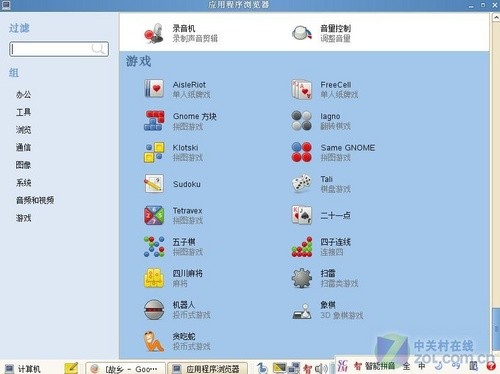500x374 pixels.
Task: Click the 翻转棋戏 description under Iagno
Action: point(335,126)
